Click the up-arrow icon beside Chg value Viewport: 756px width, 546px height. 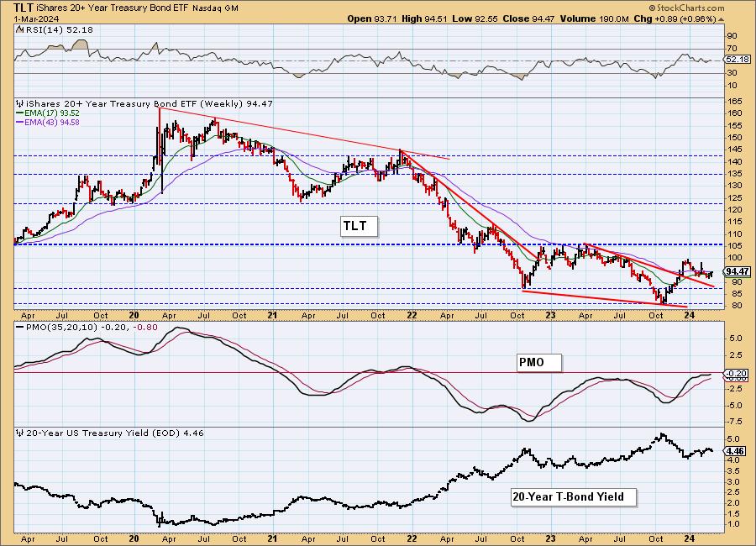(x=722, y=19)
